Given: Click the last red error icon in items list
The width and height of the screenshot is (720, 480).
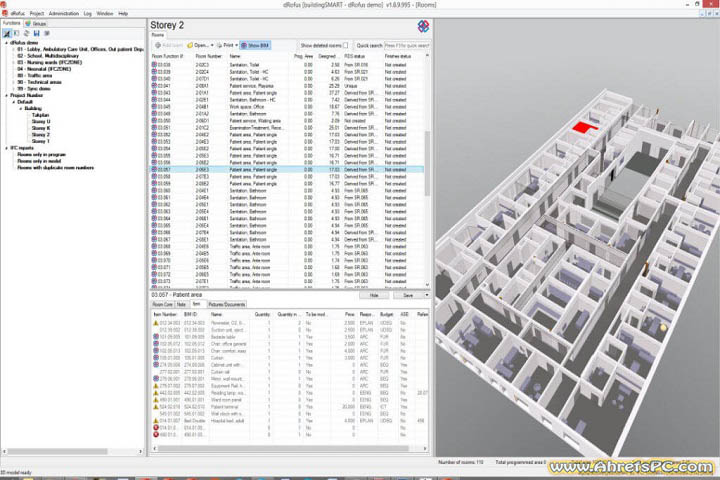Looking at the screenshot, I should [156, 435].
